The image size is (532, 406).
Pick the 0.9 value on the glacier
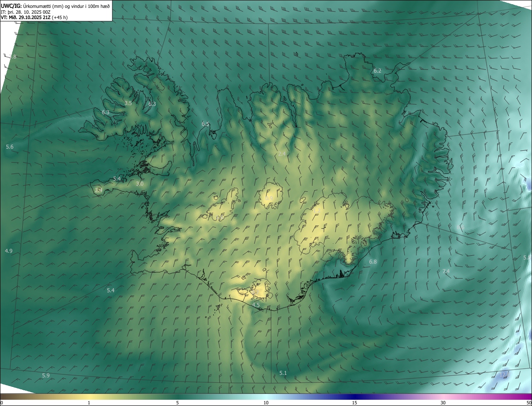click(x=269, y=198)
